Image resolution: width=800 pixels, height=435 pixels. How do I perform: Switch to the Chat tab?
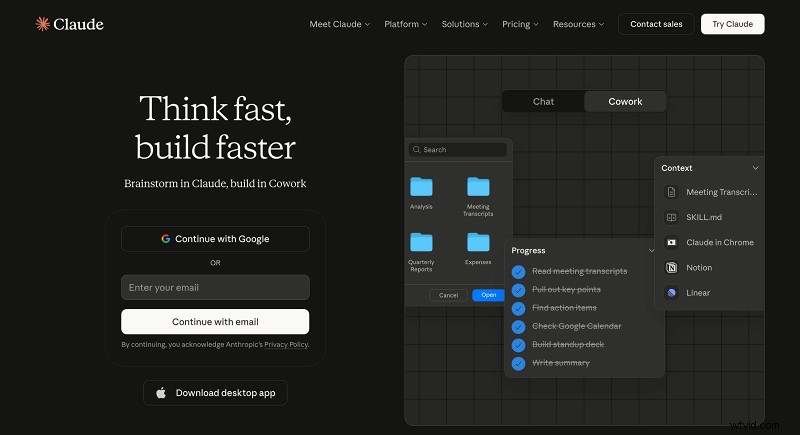click(x=543, y=101)
